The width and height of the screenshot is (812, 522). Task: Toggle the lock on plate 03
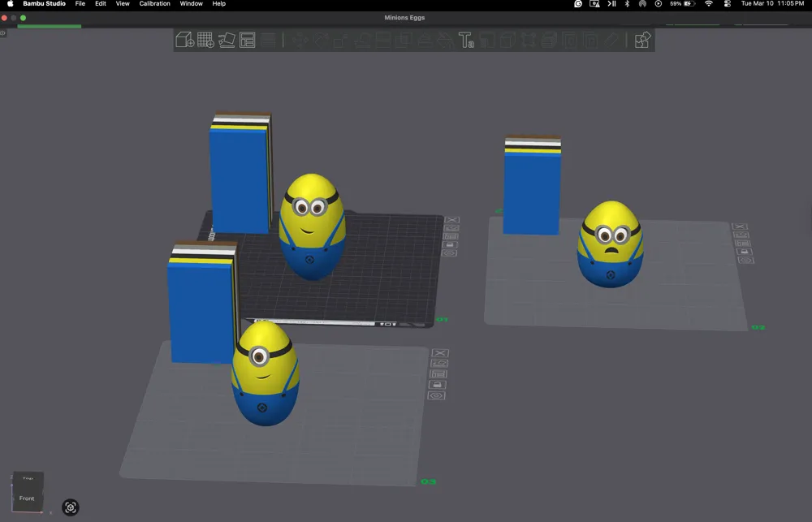point(437,385)
